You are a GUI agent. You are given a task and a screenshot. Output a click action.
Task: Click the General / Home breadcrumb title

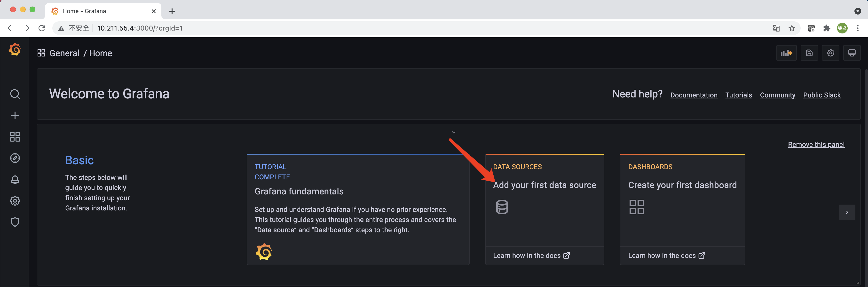[x=80, y=53]
